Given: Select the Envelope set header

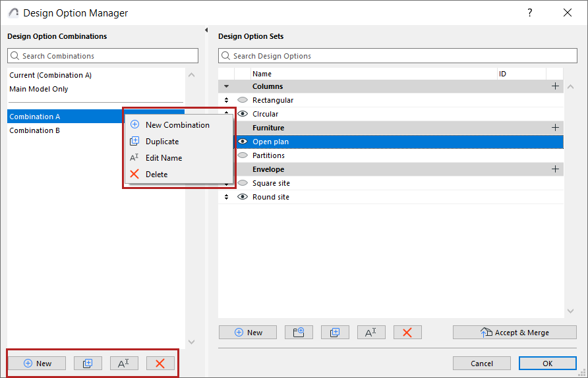Looking at the screenshot, I should pyautogui.click(x=399, y=169).
